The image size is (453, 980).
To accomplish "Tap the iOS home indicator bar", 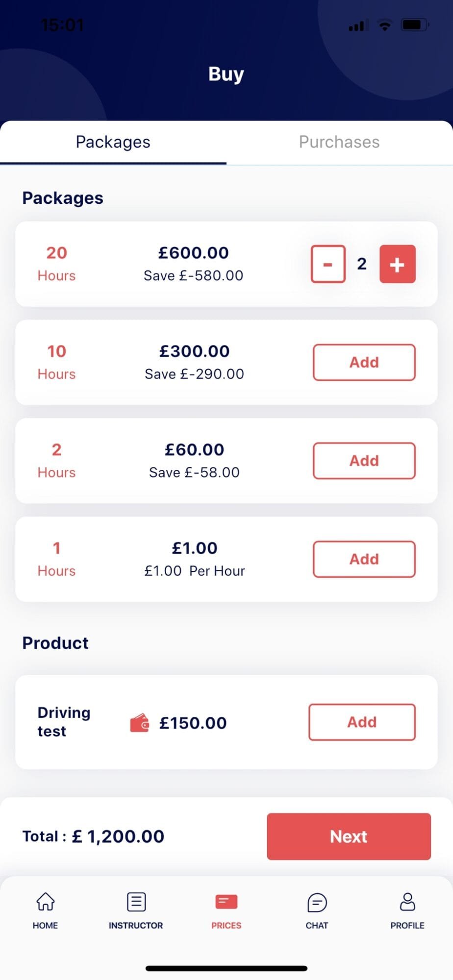I will pyautogui.click(x=226, y=968).
